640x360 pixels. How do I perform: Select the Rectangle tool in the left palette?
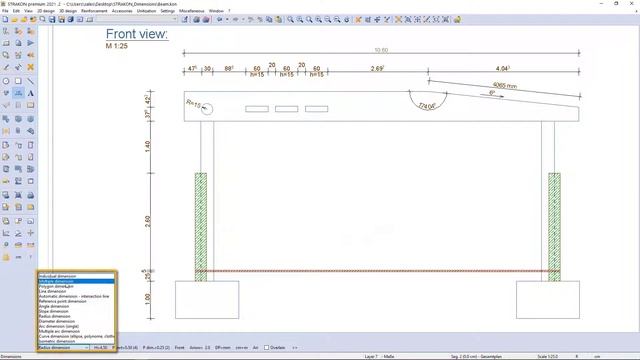tap(18, 81)
